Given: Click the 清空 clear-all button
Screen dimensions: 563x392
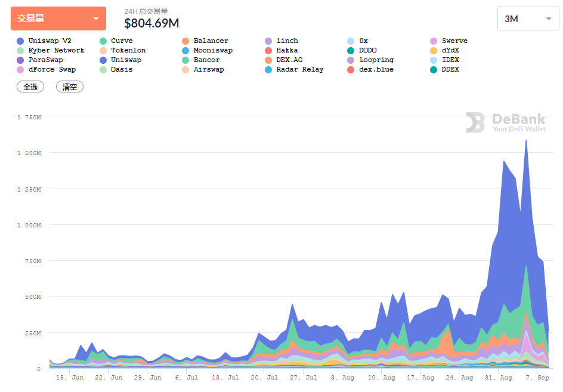Looking at the screenshot, I should [x=70, y=87].
